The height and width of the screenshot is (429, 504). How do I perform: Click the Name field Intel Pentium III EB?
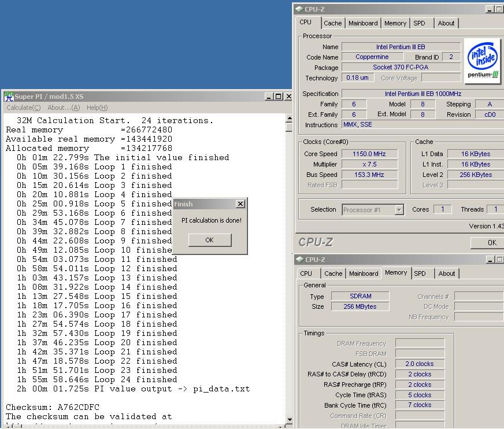[x=401, y=47]
